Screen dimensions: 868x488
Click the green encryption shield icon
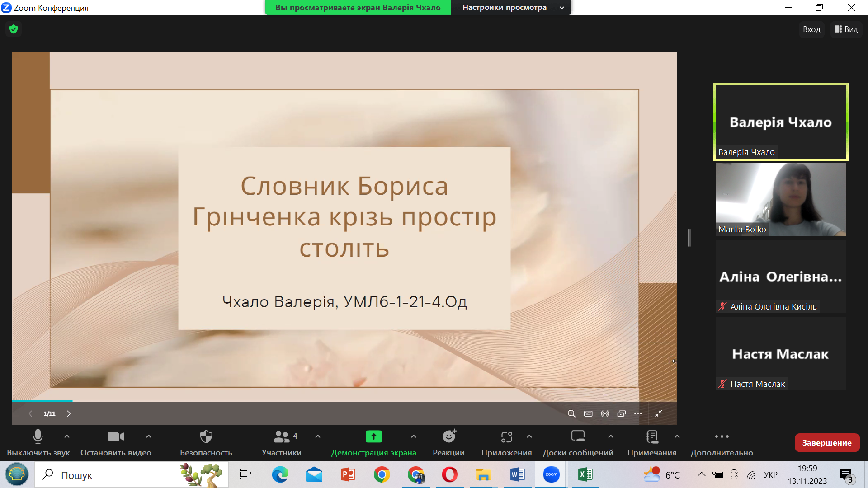[14, 29]
